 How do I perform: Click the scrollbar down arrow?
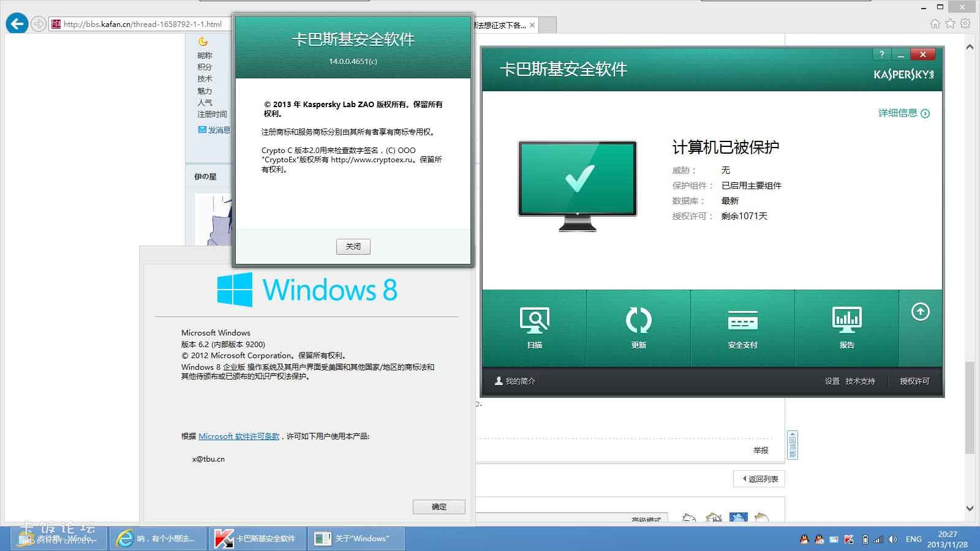point(970,508)
